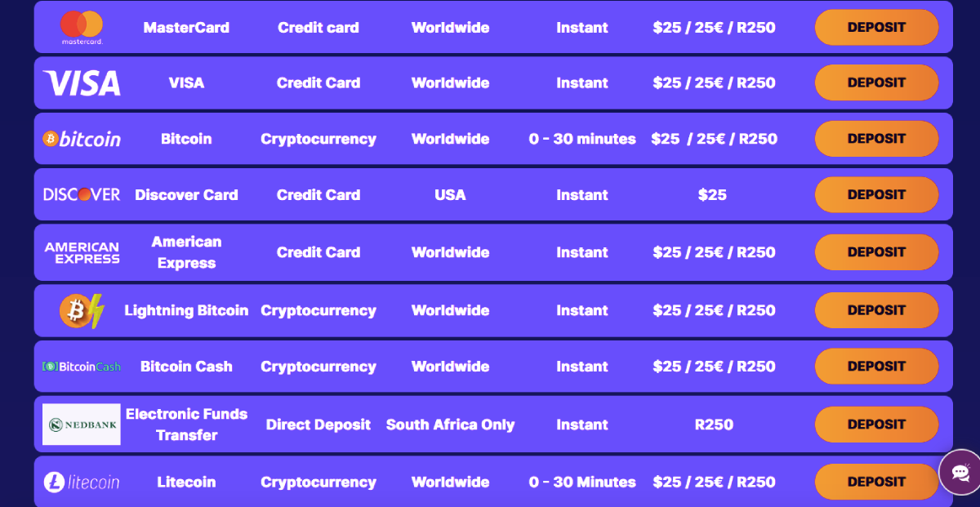Image resolution: width=980 pixels, height=507 pixels.
Task: Click the Bitcoin Cash logo
Action: tap(82, 367)
